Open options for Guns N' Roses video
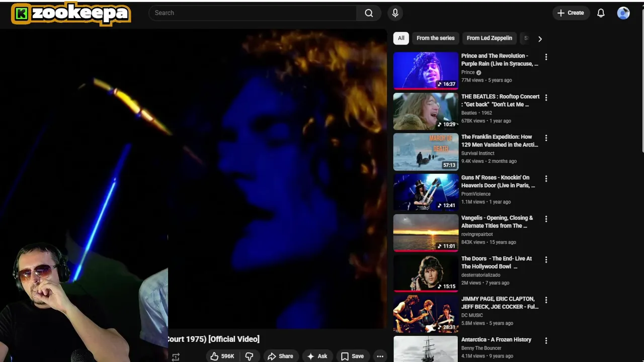The width and height of the screenshot is (644, 362). coord(546,178)
